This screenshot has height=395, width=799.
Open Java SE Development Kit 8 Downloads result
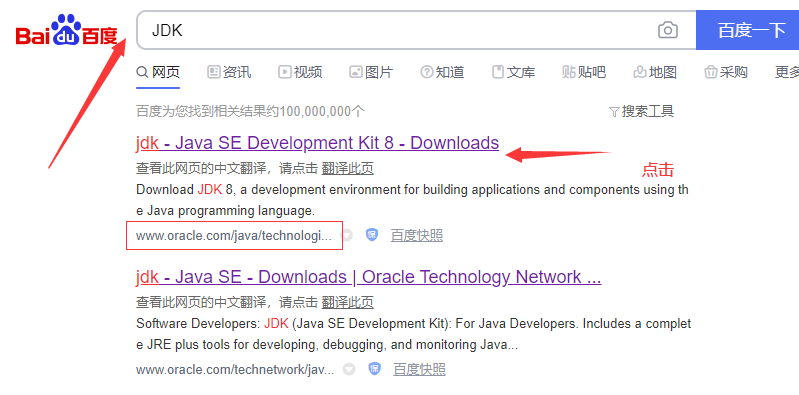pyautogui.click(x=317, y=143)
